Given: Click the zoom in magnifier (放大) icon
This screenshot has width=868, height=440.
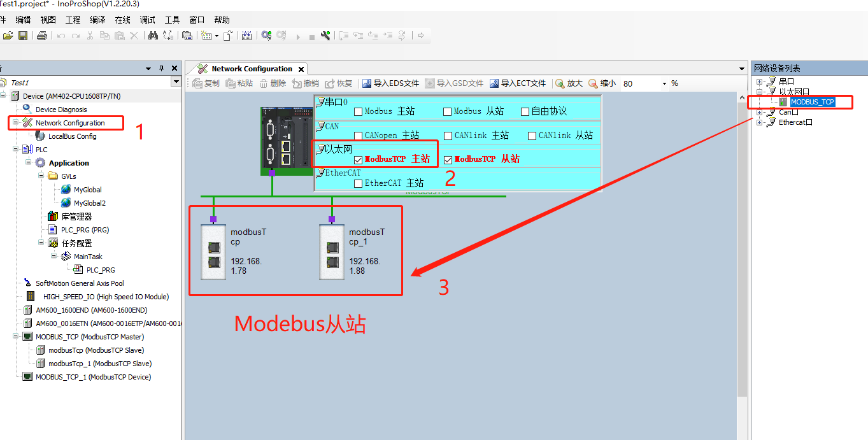Looking at the screenshot, I should coord(560,83).
